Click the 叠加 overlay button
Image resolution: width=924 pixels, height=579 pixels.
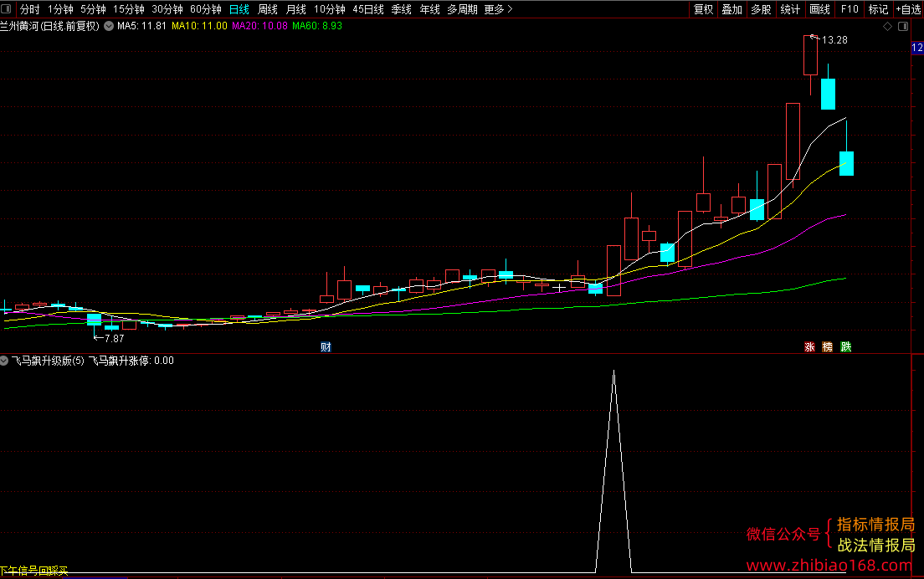coord(731,9)
